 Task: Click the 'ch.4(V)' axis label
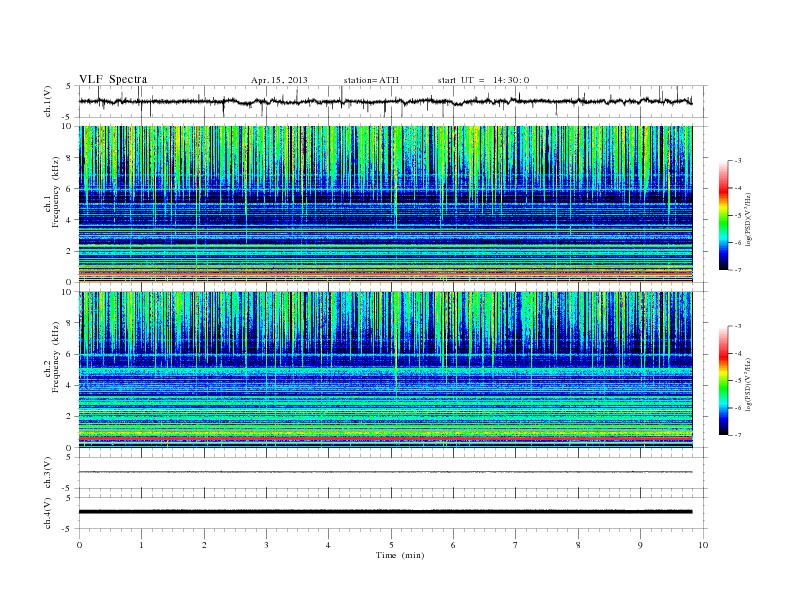tap(48, 513)
